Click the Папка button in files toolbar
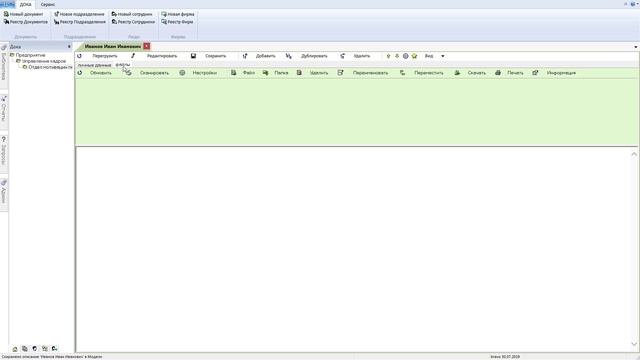The height and width of the screenshot is (360, 640). click(276, 73)
